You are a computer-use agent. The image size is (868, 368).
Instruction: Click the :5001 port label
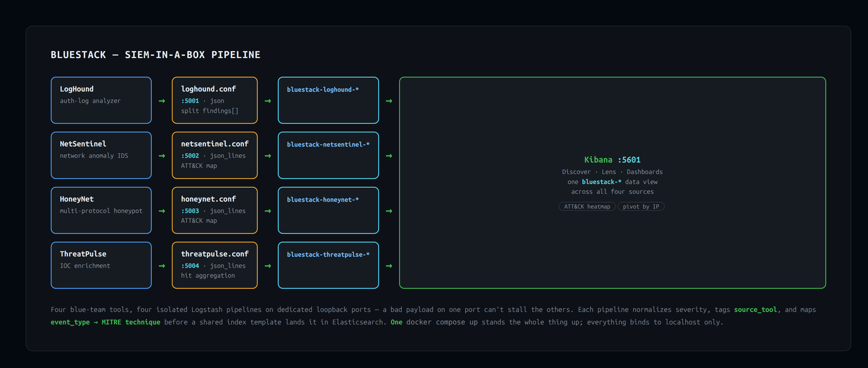pyautogui.click(x=190, y=101)
